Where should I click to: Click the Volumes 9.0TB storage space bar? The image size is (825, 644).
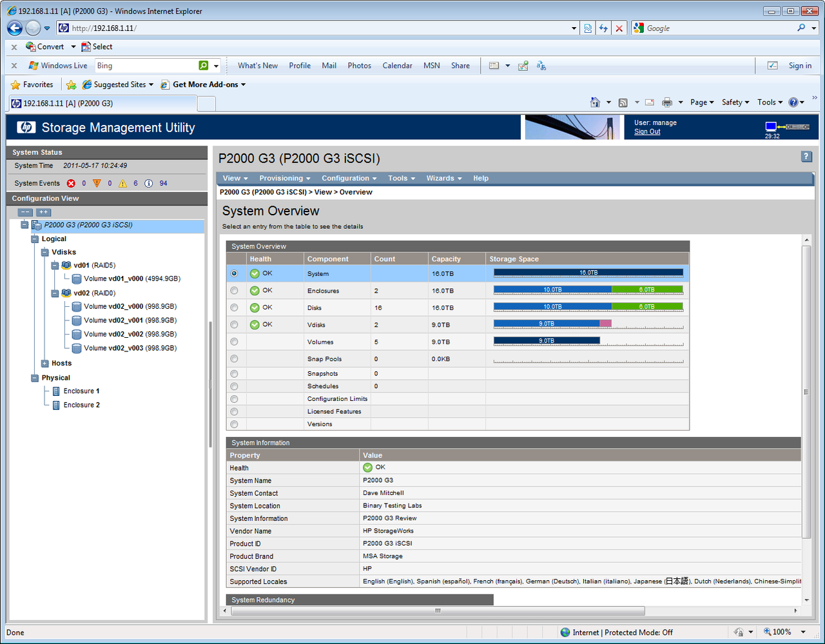coord(547,340)
